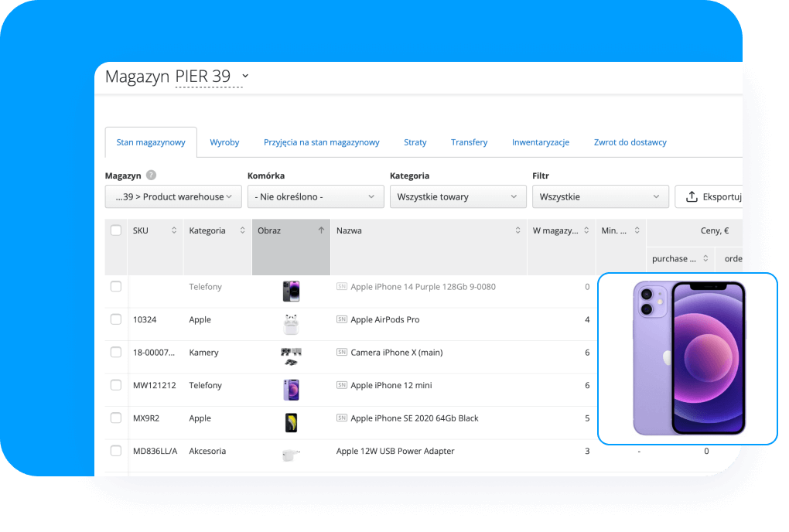Sort by purchase price column arrows
789x532 pixels.
[x=705, y=259]
